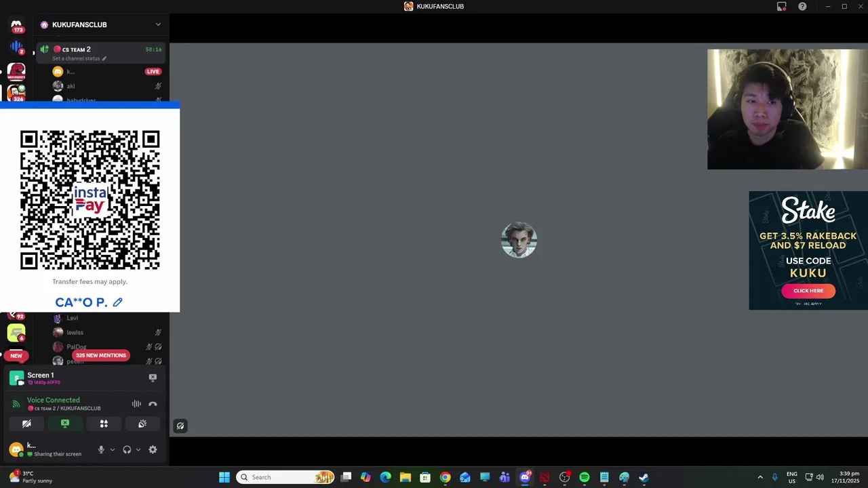Screen dimensions: 868x488
Task: Click the Screen 1 stream label
Action: [41, 375]
